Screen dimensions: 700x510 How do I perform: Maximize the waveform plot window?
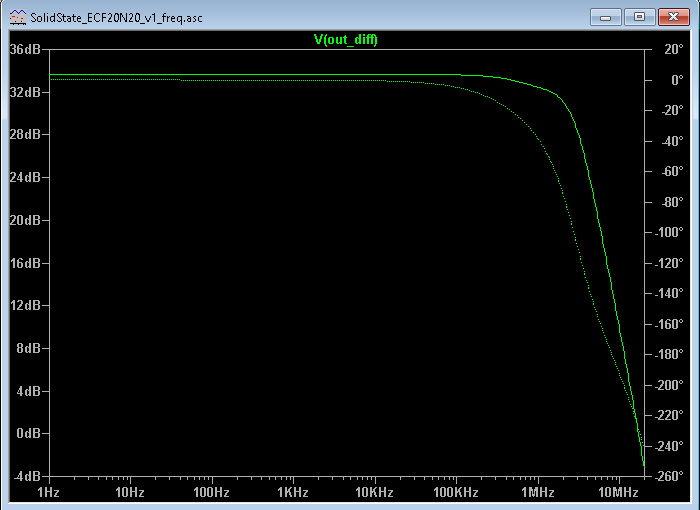(638, 17)
